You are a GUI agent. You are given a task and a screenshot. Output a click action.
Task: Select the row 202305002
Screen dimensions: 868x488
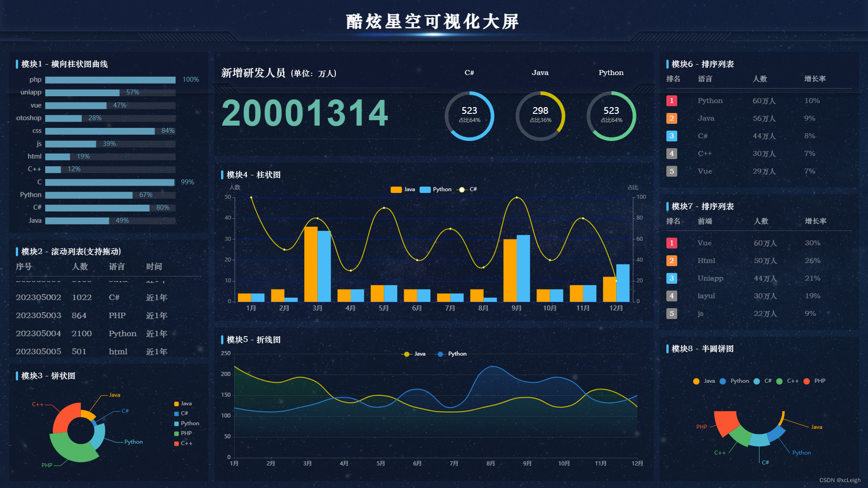pos(108,297)
